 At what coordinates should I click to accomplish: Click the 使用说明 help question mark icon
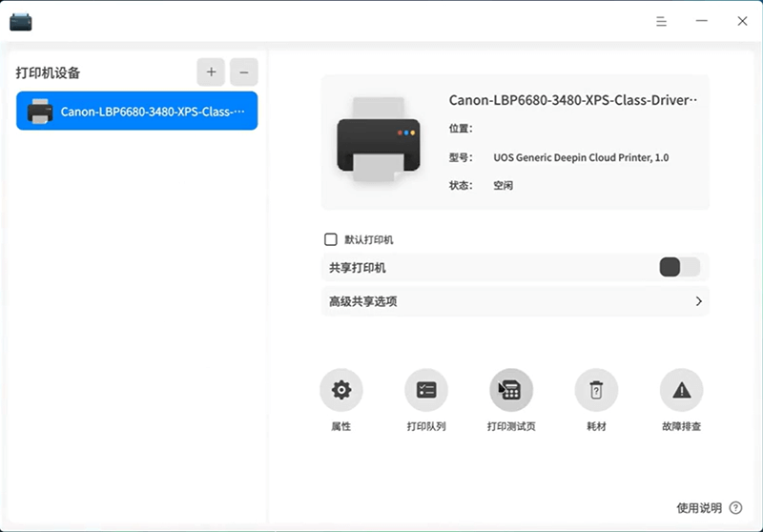(x=735, y=508)
